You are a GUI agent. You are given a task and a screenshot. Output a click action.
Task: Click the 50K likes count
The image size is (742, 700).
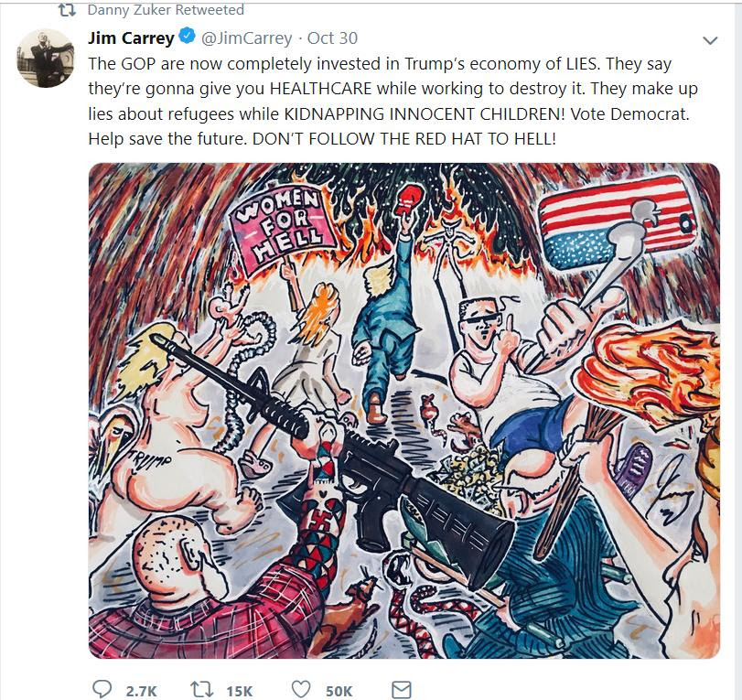tap(339, 691)
